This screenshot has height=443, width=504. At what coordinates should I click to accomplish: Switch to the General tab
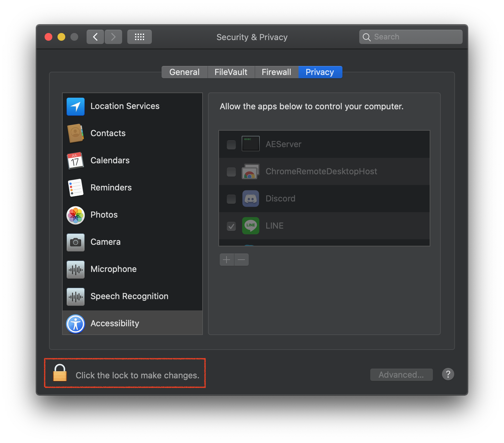pyautogui.click(x=184, y=72)
